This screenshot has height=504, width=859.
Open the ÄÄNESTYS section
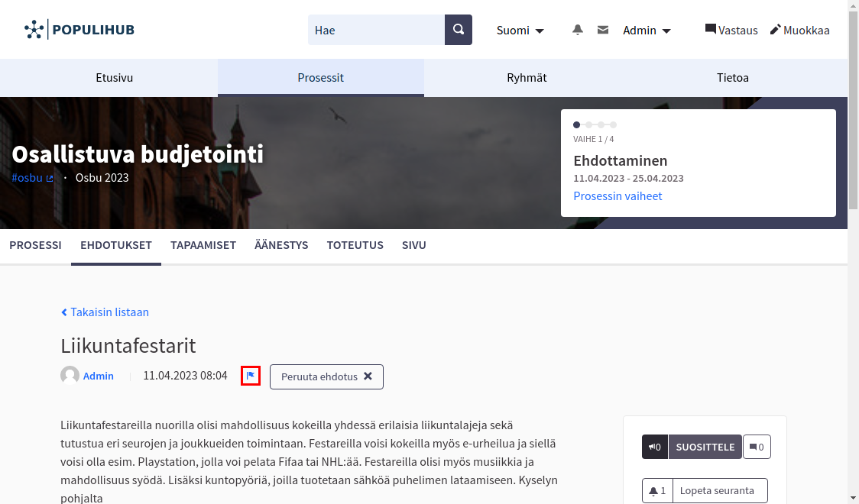click(x=281, y=245)
